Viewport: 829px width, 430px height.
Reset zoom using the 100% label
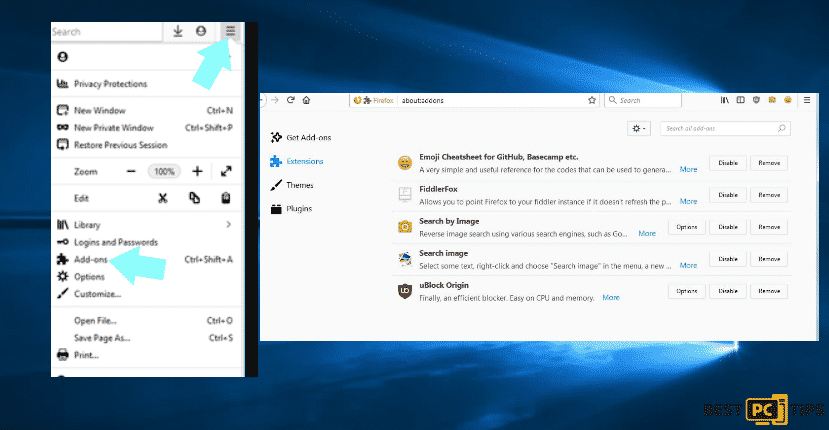(164, 171)
